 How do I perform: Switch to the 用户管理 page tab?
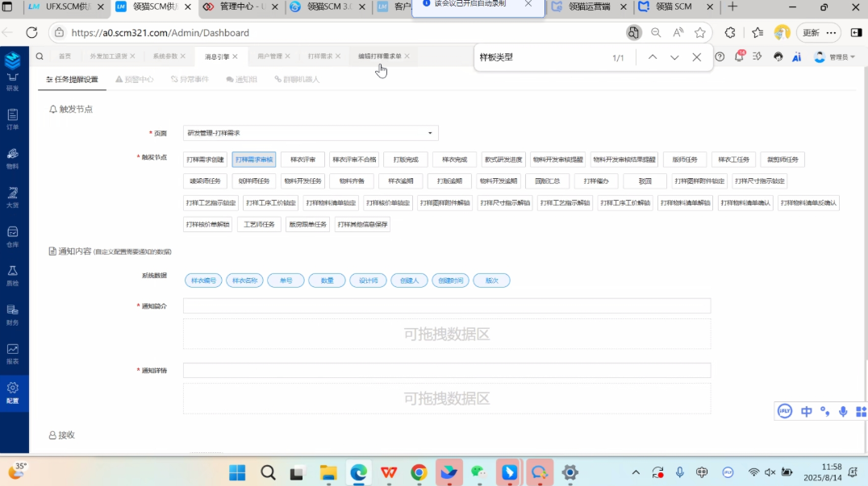(270, 56)
